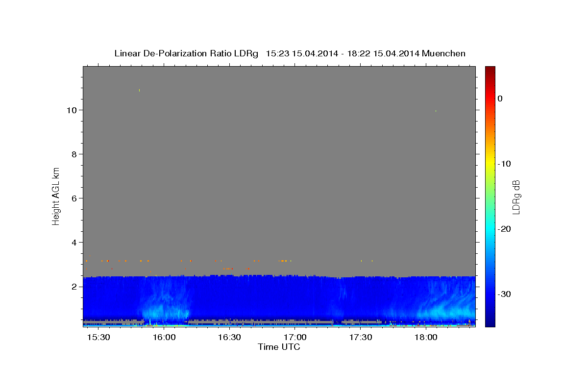Screen dimensions: 588x392
Task: Click the plot title text
Action: point(290,53)
